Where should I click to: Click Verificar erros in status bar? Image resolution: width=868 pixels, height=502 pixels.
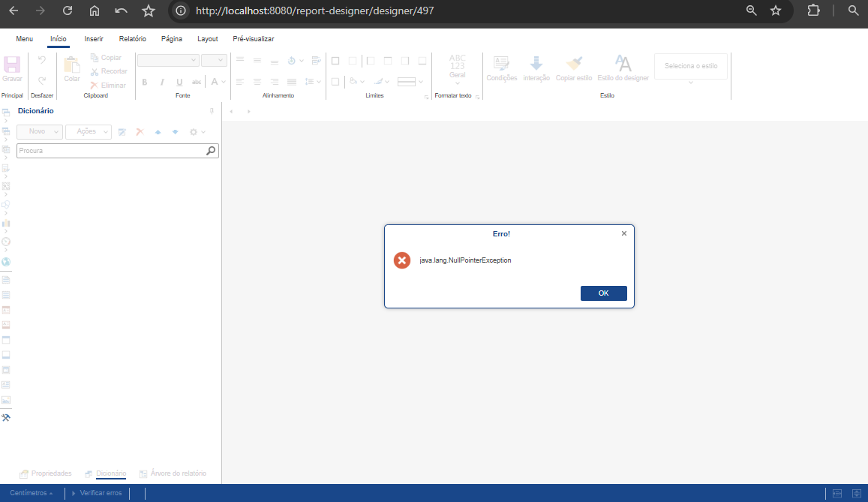[x=97, y=492]
